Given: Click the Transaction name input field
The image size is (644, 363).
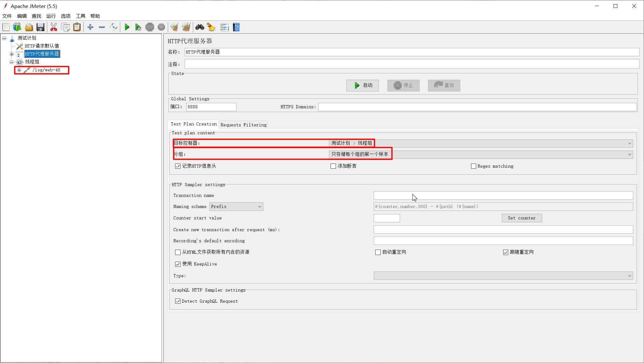Looking at the screenshot, I should pyautogui.click(x=503, y=195).
